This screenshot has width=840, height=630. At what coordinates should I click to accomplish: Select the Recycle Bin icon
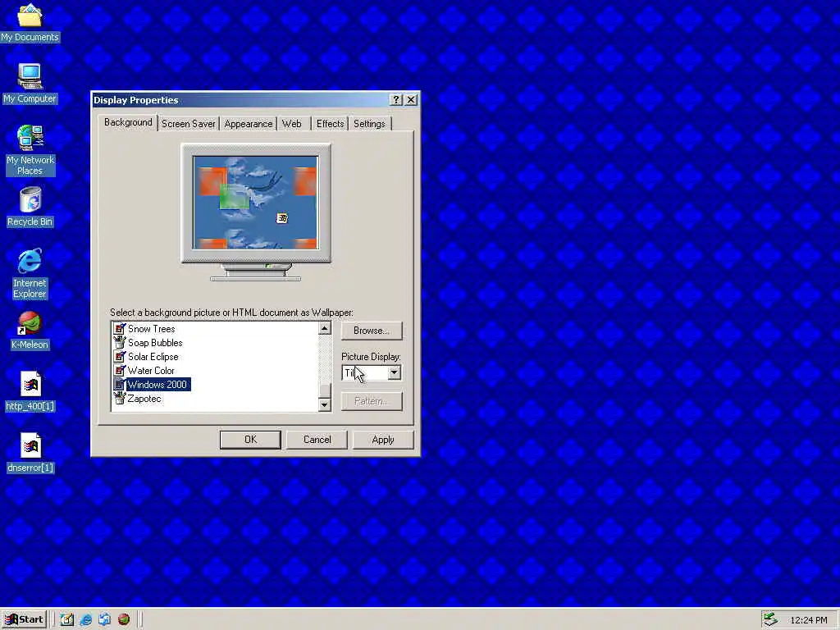pos(30,206)
